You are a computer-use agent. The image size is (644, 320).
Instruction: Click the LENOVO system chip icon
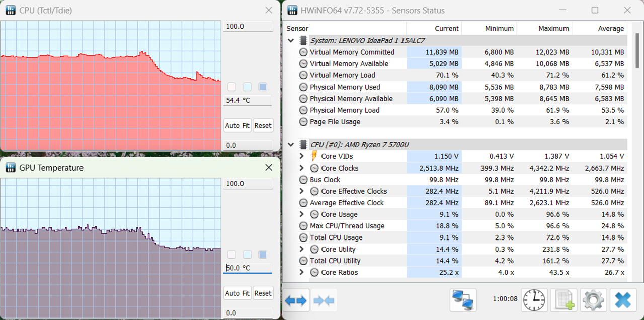[303, 41]
